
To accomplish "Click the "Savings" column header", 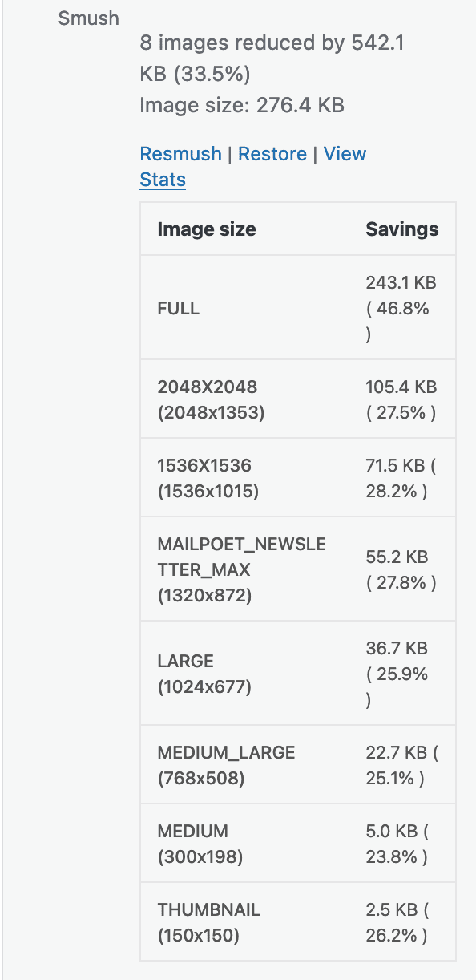I will coord(402,229).
